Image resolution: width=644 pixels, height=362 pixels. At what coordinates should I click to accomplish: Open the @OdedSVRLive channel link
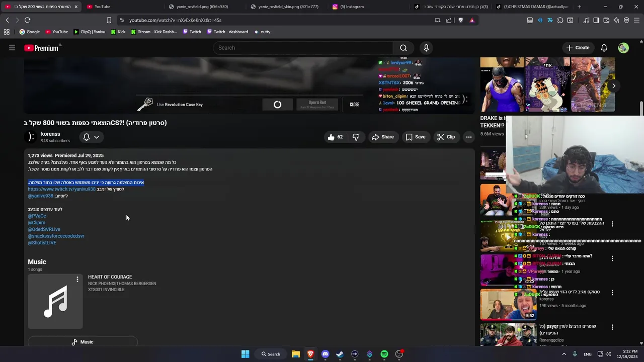44,229
